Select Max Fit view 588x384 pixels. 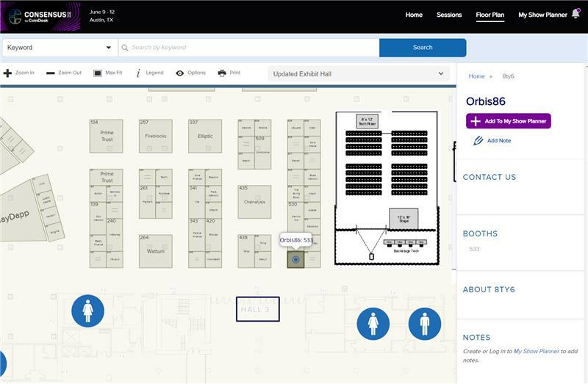tap(108, 73)
